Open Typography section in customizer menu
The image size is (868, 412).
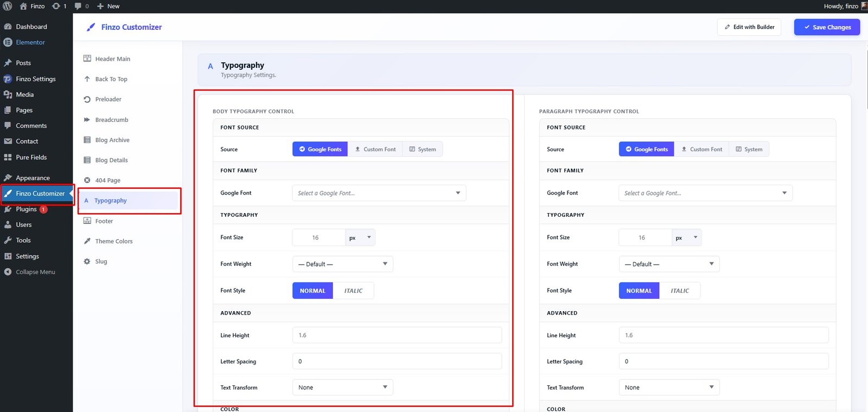(129, 201)
